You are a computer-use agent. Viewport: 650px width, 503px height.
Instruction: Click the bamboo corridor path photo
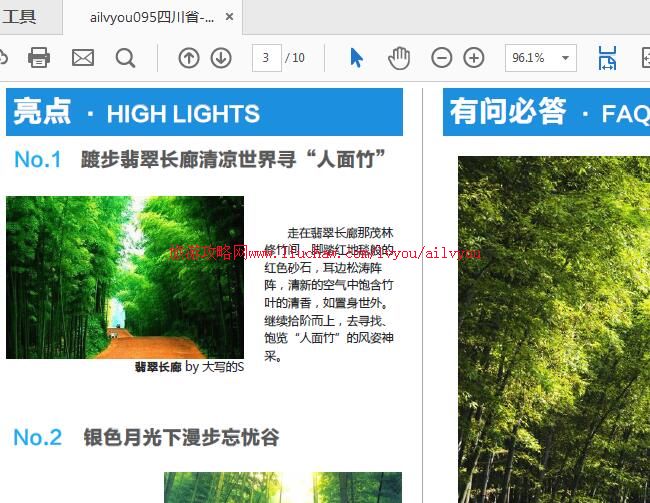(125, 277)
